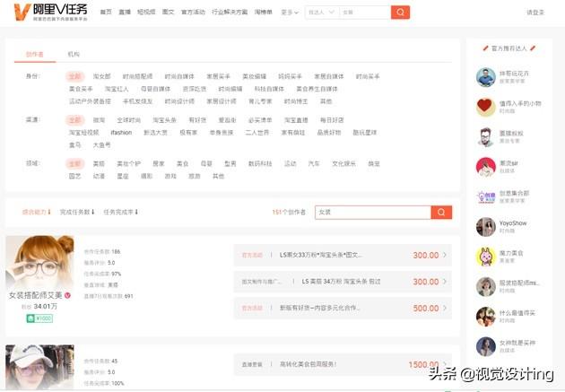Expand the 更多 menu in the header

(x=290, y=13)
